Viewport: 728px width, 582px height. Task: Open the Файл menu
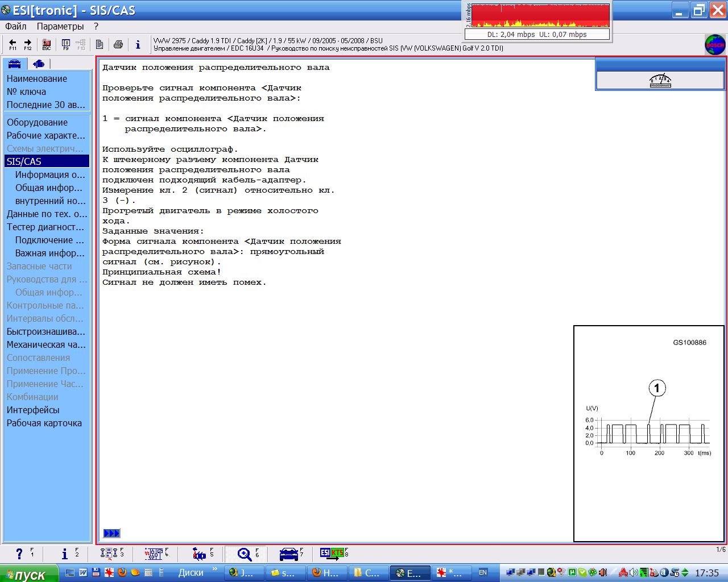(x=16, y=26)
